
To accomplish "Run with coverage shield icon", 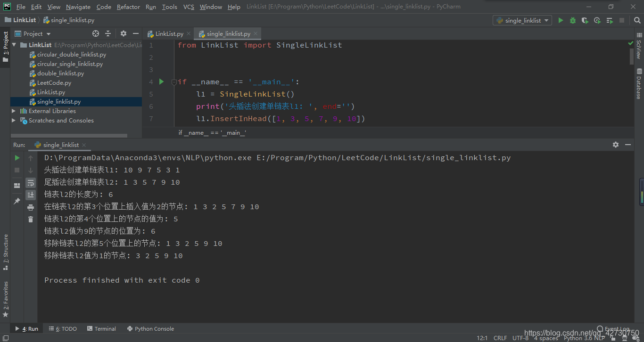I will point(585,20).
